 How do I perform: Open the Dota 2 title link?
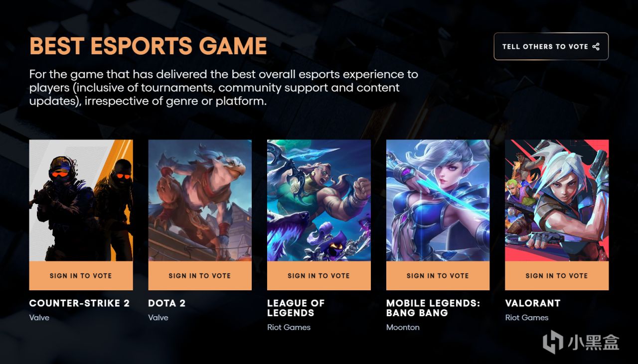[x=166, y=303]
